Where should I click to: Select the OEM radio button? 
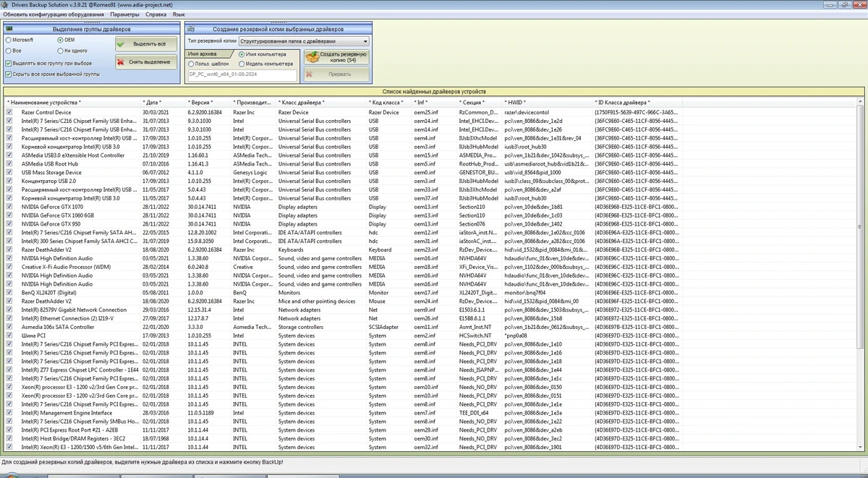click(60, 40)
